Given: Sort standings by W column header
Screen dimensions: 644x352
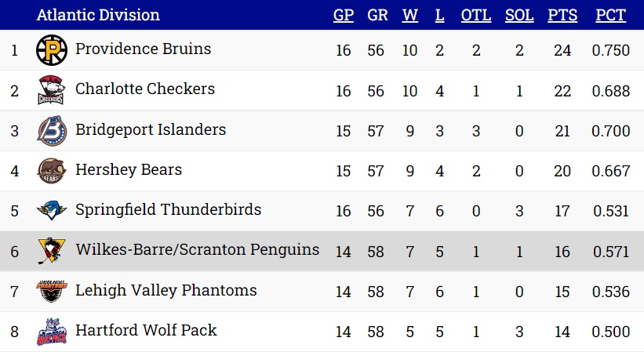Looking at the screenshot, I should [410, 15].
